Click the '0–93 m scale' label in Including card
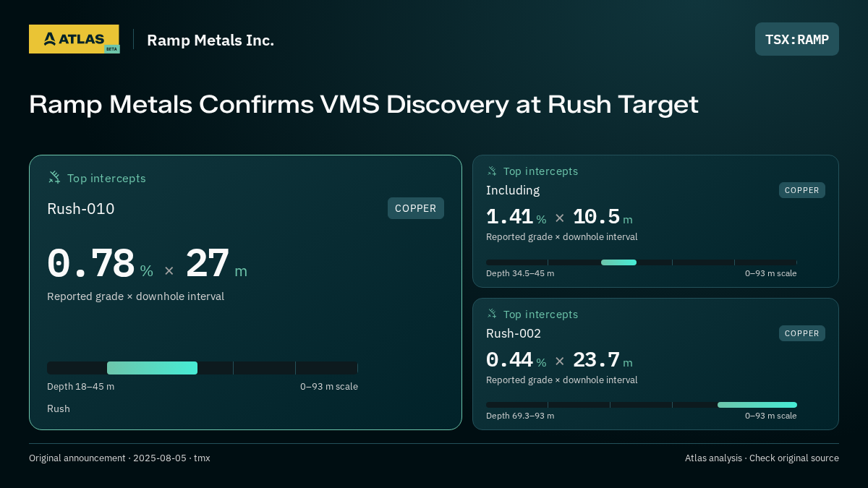This screenshot has height=488, width=868. pyautogui.click(x=771, y=273)
